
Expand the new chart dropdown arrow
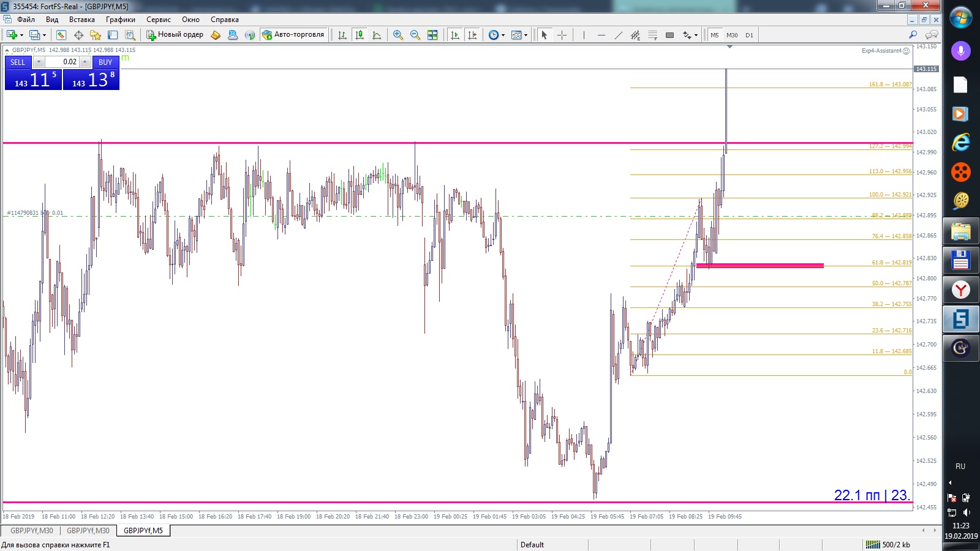coord(21,35)
